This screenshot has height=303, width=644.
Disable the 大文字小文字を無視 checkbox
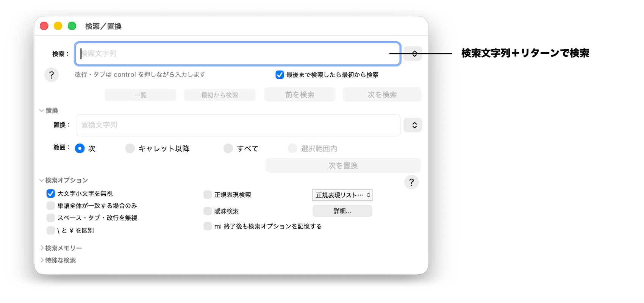(51, 194)
